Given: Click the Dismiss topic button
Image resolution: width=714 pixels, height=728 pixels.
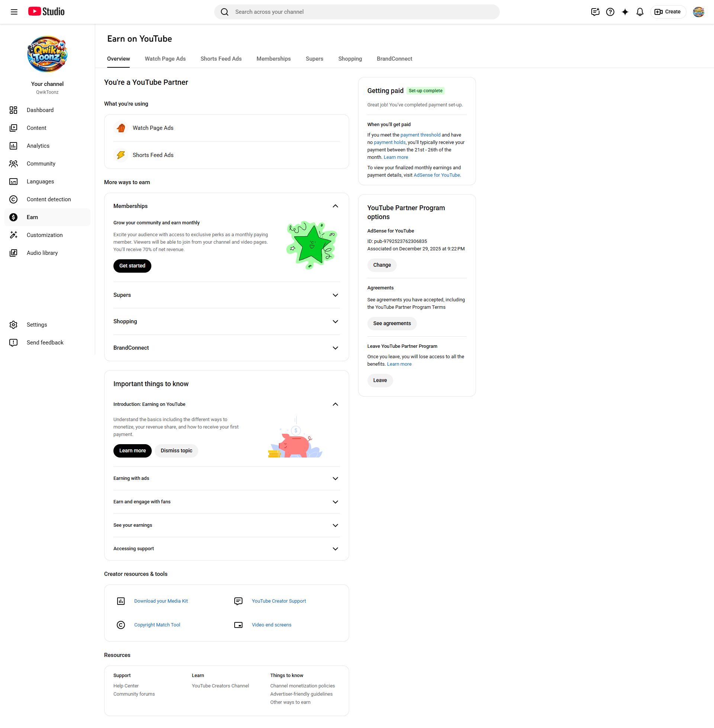Looking at the screenshot, I should tap(176, 451).
